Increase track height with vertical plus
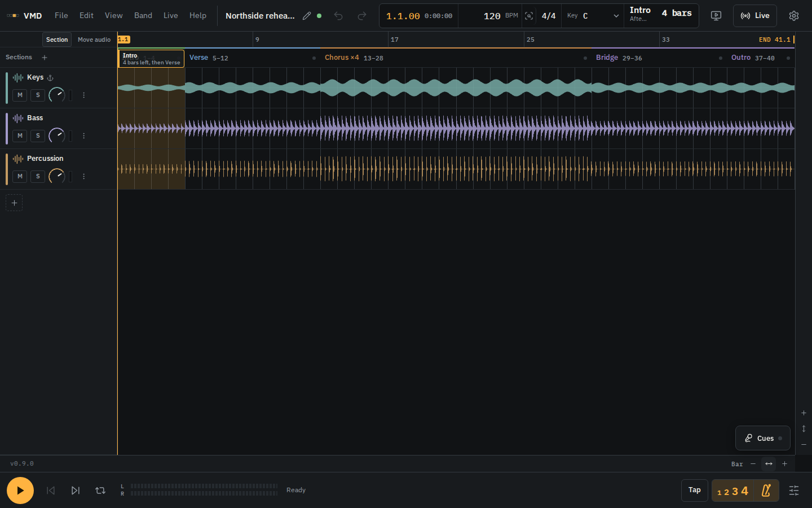 [x=804, y=413]
